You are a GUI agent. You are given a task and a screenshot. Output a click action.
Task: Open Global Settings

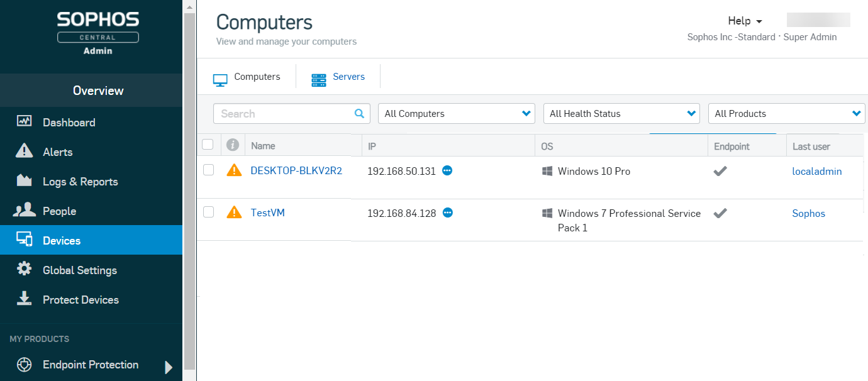(80, 270)
